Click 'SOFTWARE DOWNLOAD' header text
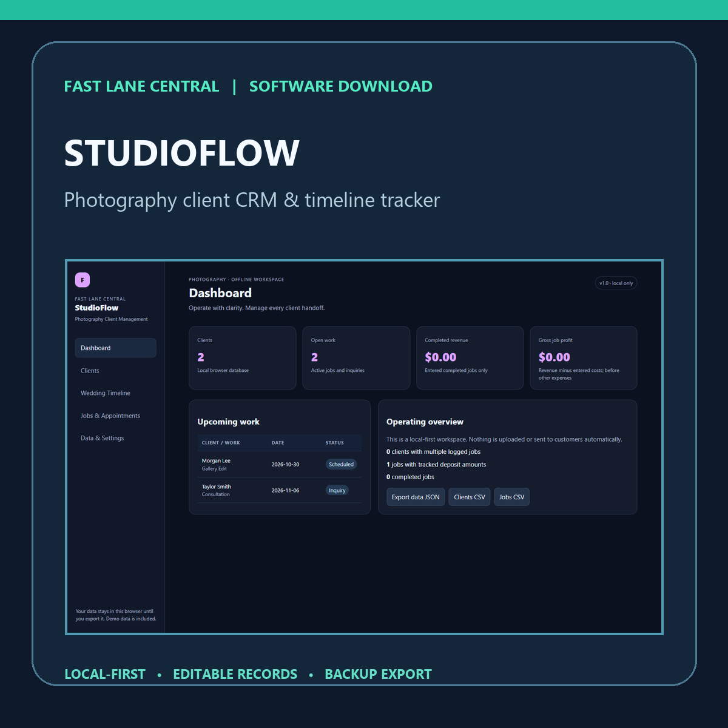The height and width of the screenshot is (728, 728). coord(341,86)
